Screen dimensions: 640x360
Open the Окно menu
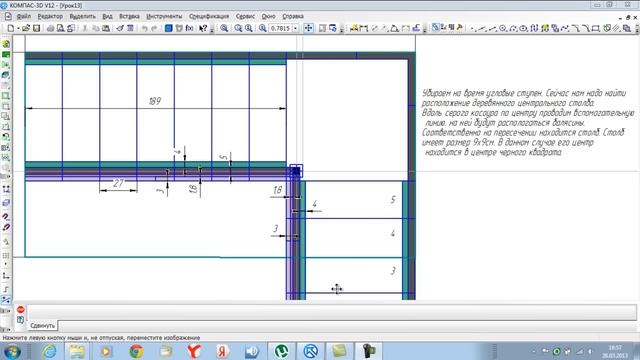269,16
